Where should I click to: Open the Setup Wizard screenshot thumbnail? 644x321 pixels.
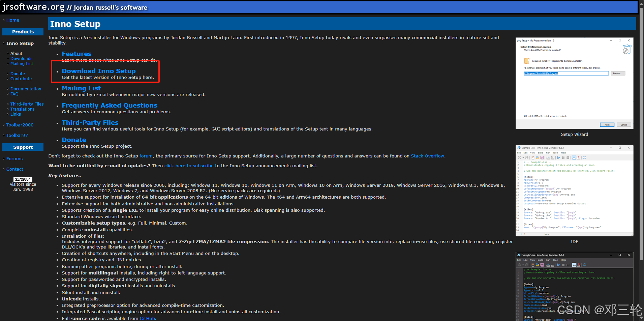click(575, 83)
